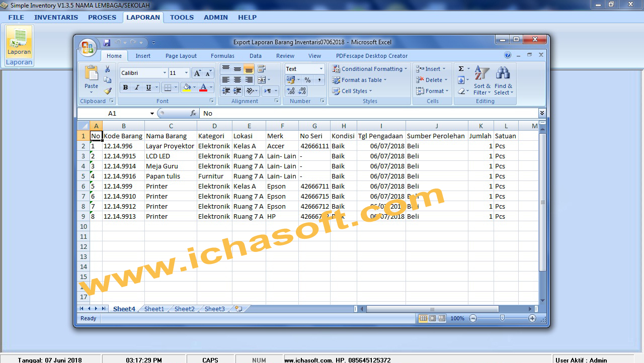
Task: Toggle Wrap Text alignment
Action: (262, 69)
